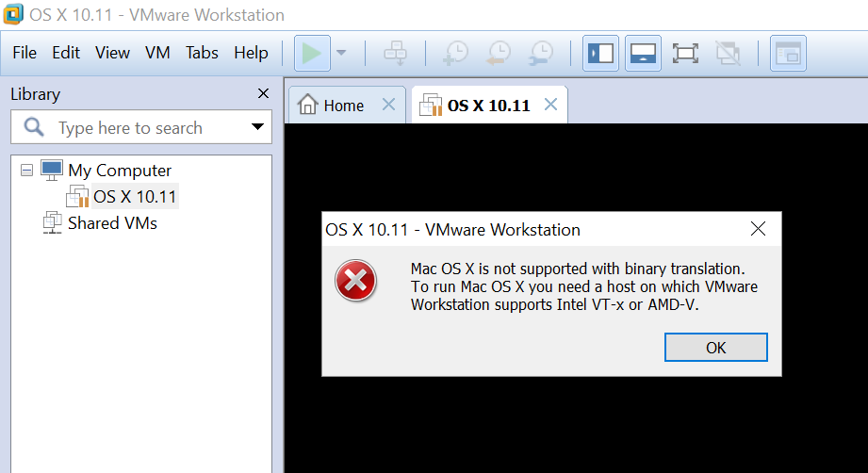The width and height of the screenshot is (868, 473).
Task: Open the Help menu
Action: (251, 53)
